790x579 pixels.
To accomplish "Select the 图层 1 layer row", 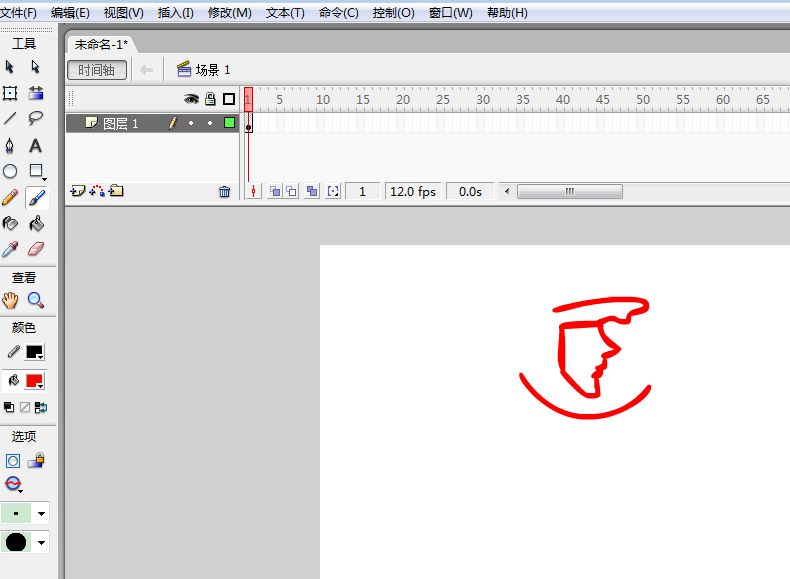I will (x=153, y=123).
